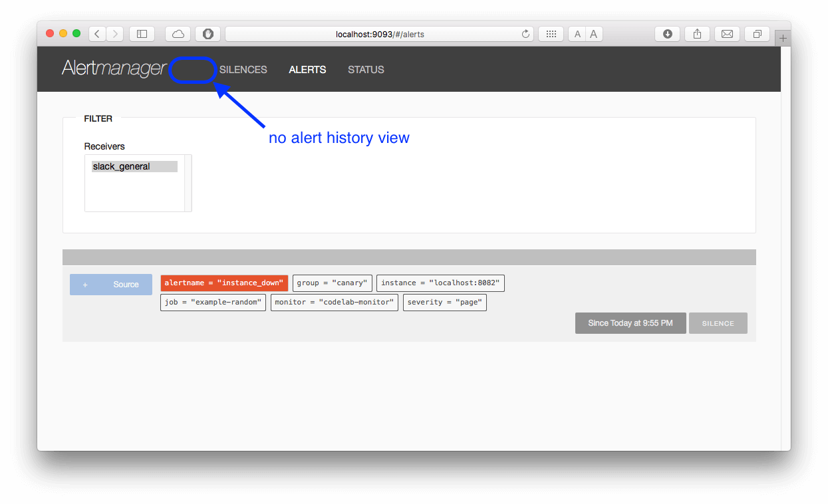The width and height of the screenshot is (828, 504).
Task: Click alertname = "instance_down" label
Action: click(224, 283)
